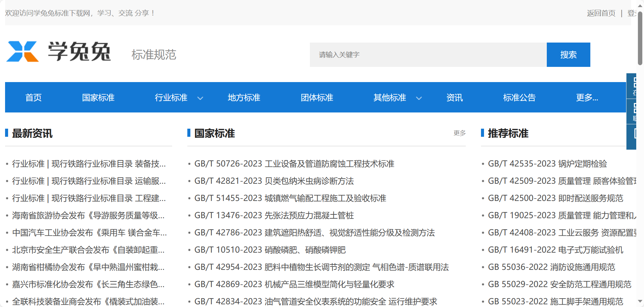
Task: Open the 标准公告 navigation item
Action: 519,98
